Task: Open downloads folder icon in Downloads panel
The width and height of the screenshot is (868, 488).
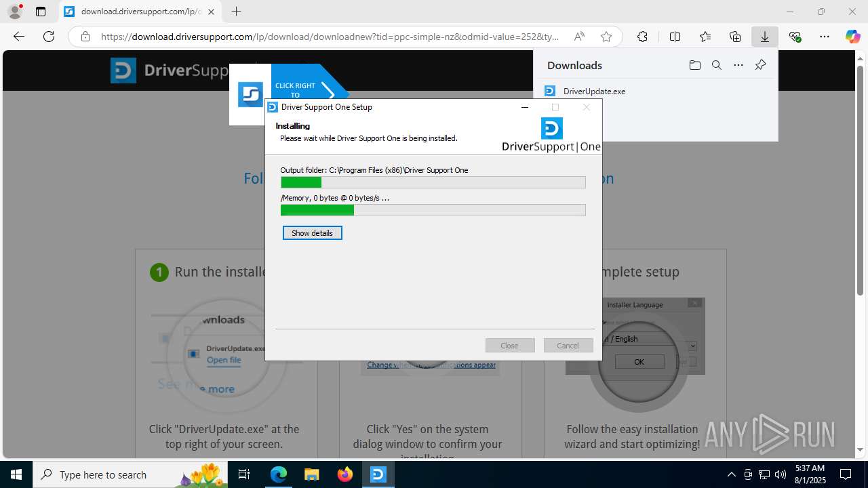Action: pos(694,65)
